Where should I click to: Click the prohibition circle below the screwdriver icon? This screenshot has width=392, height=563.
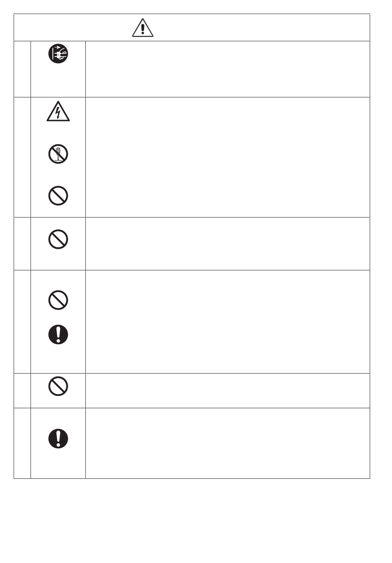[58, 196]
